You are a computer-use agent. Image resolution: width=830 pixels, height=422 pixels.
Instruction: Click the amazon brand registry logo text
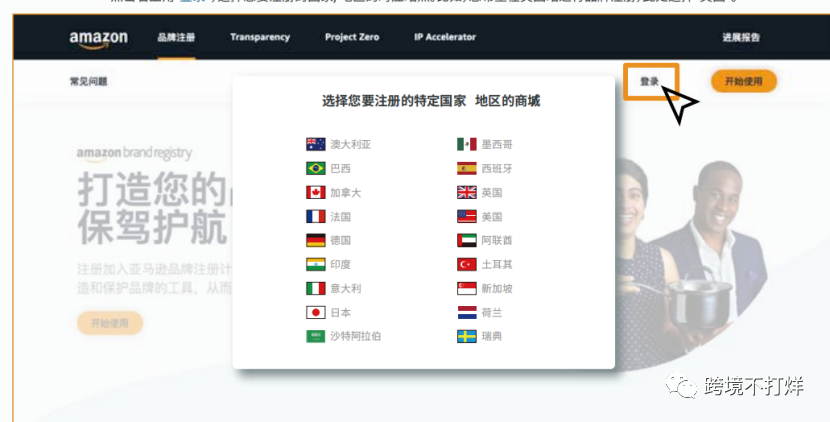click(134, 153)
